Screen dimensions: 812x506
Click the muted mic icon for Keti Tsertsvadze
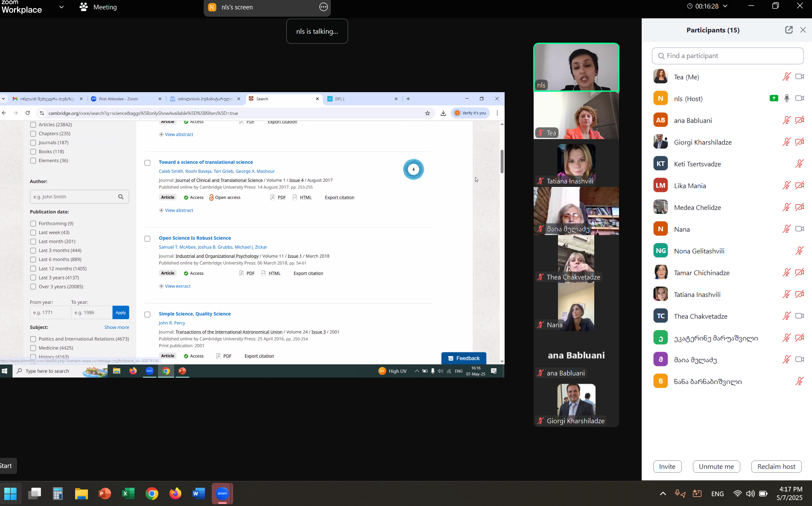(x=800, y=164)
